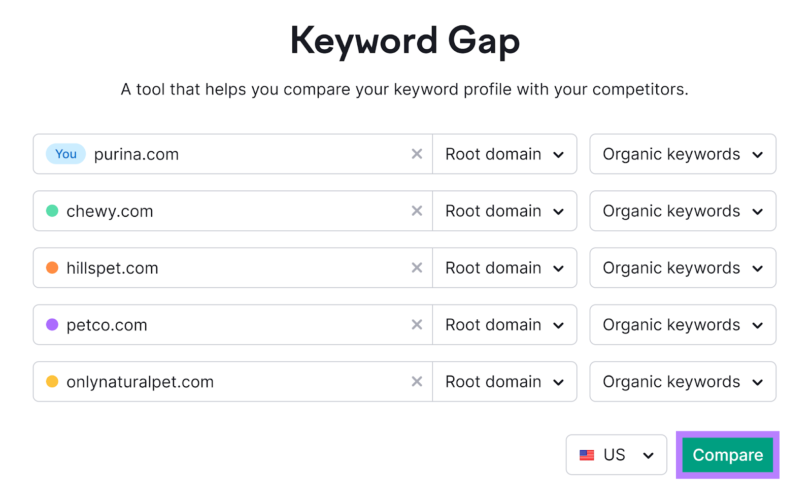
Task: Click the Keyword Gap title
Action: coord(405,41)
